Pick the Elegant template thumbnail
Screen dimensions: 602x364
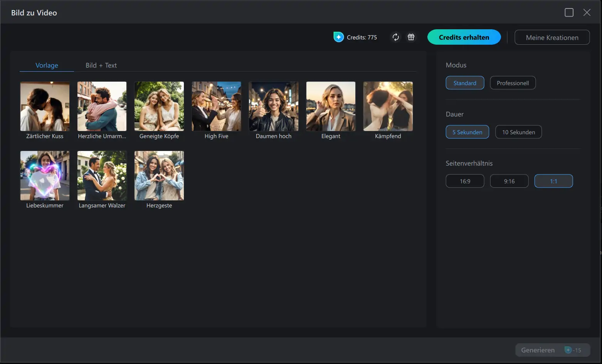click(331, 106)
